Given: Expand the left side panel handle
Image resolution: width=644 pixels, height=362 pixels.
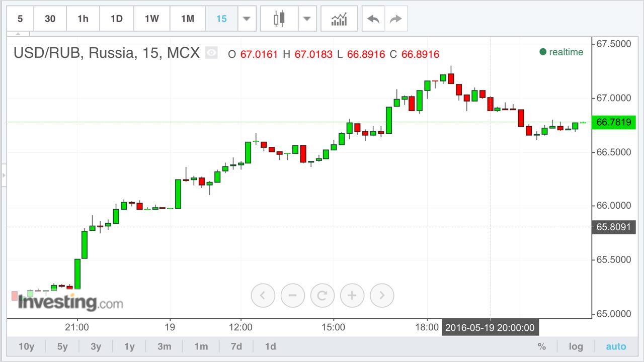Looking at the screenshot, I should (4, 175).
